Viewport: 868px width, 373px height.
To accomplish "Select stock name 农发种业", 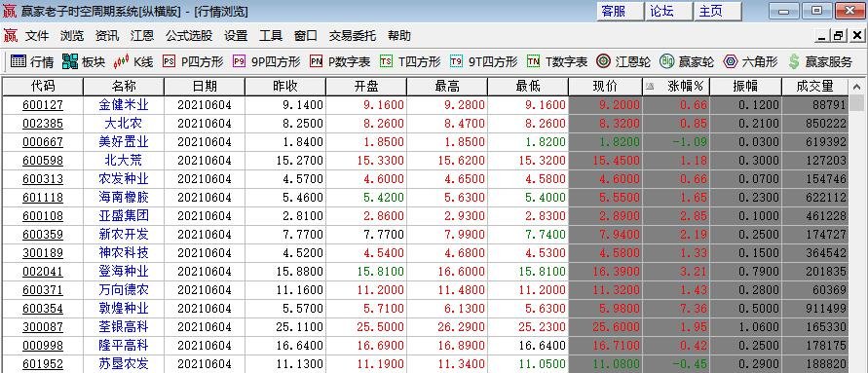I will [124, 179].
